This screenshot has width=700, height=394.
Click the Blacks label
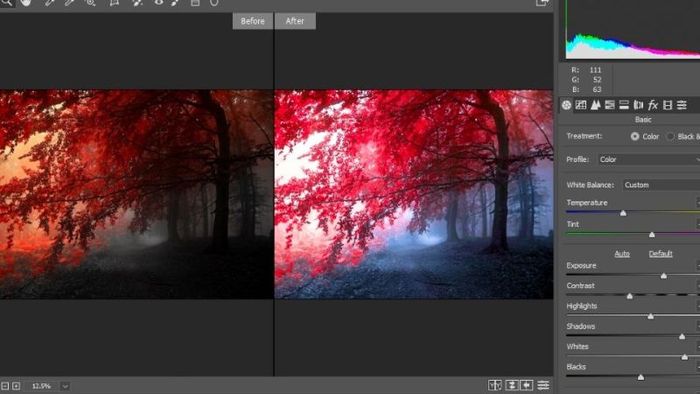576,367
